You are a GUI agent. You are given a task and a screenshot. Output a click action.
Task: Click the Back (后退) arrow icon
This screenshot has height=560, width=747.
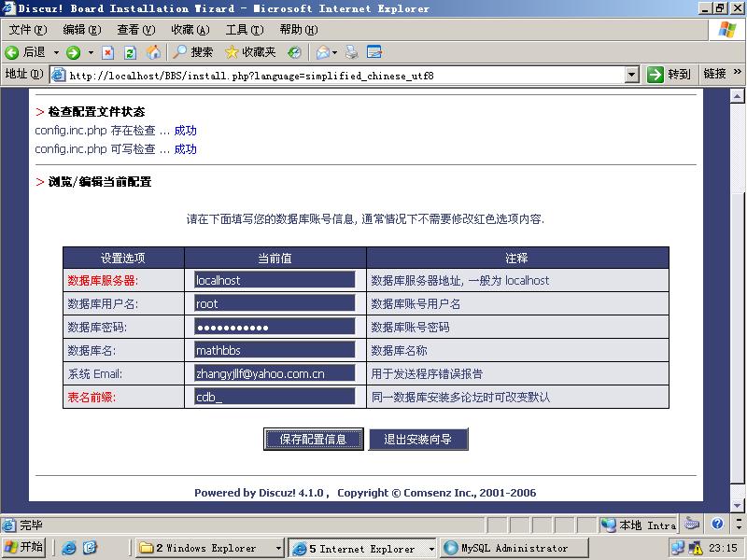click(x=12, y=52)
